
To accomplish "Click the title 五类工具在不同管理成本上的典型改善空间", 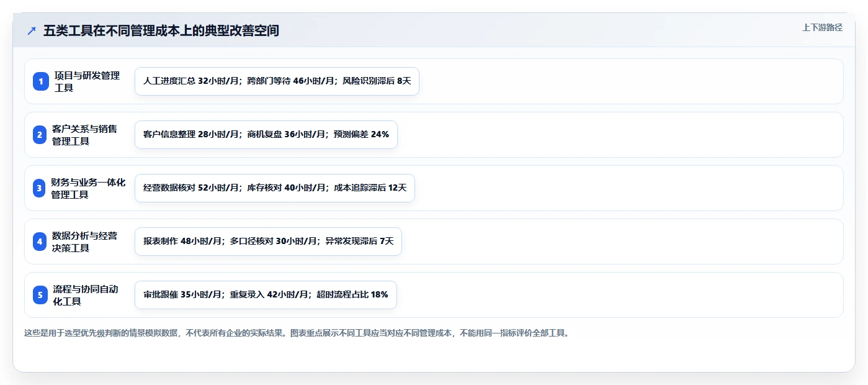I will pyautogui.click(x=161, y=31).
